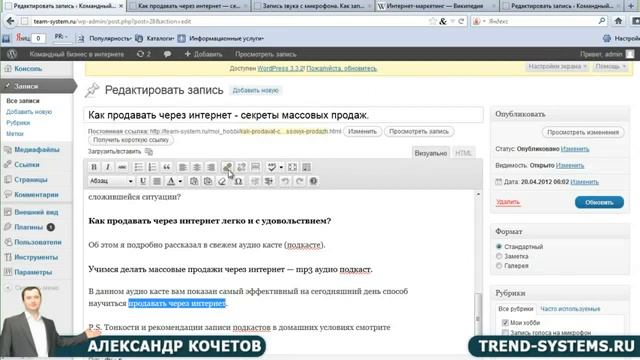Toggle spellchecker ABC icon
Screen dimensions: 640x360
[271, 167]
